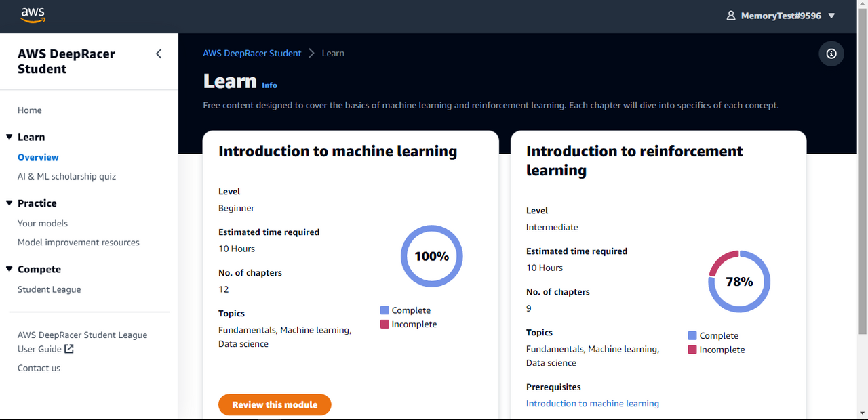Click the breadcrumb chevron separator
868x420 pixels.
tap(312, 53)
